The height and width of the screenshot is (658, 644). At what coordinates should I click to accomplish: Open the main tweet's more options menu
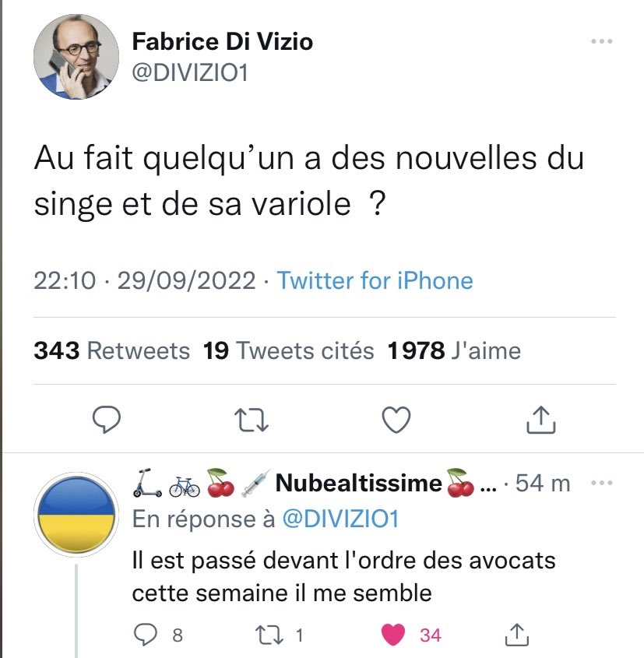point(603,40)
